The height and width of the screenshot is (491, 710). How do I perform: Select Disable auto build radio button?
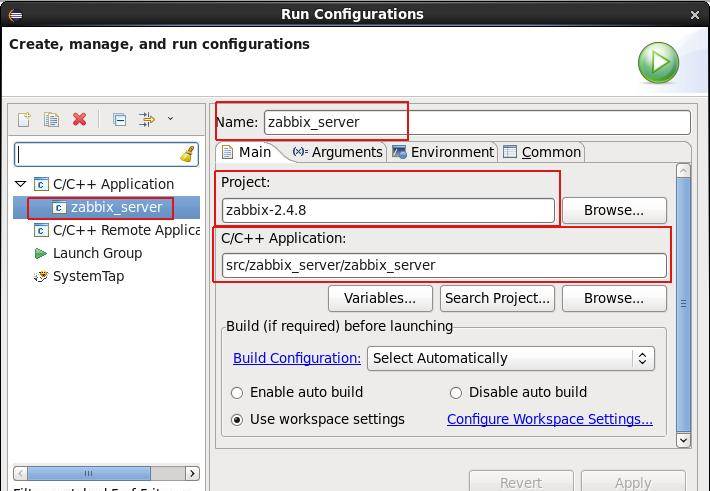(x=456, y=393)
